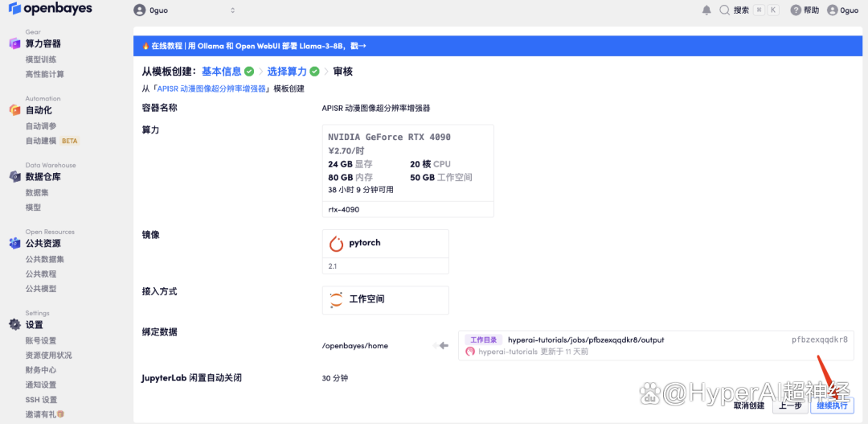Click the gift icon beside 邀请有礼
868x424 pixels.
point(60,414)
